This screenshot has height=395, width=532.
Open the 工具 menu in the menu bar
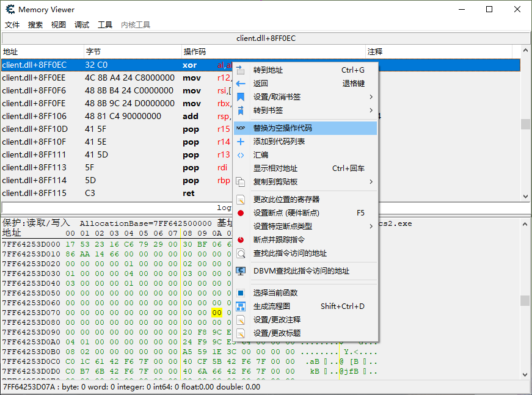pyautogui.click(x=105, y=25)
